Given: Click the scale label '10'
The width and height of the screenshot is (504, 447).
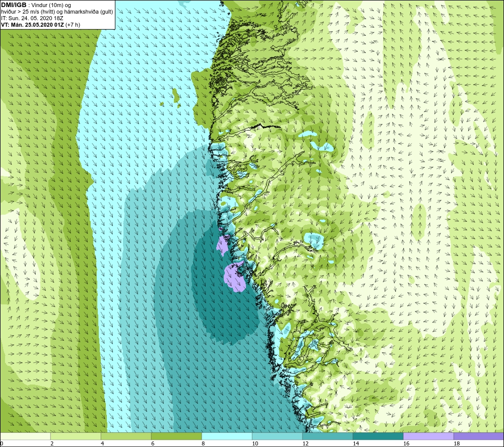Looking at the screenshot, I should click(255, 444).
